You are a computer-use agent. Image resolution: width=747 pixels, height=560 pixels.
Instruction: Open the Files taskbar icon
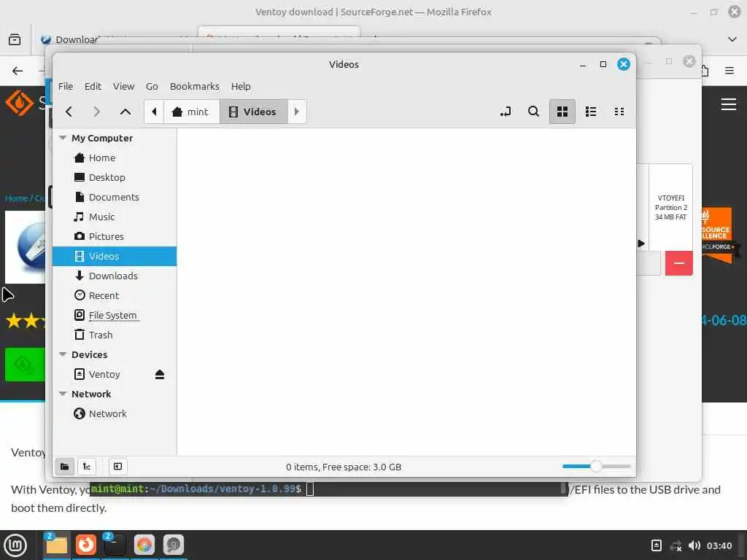tap(57, 545)
